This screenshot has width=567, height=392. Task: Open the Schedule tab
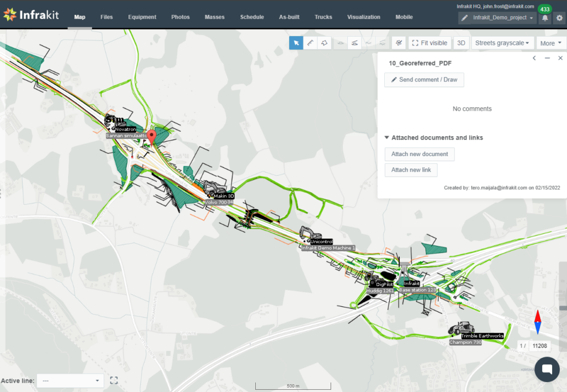[251, 17]
